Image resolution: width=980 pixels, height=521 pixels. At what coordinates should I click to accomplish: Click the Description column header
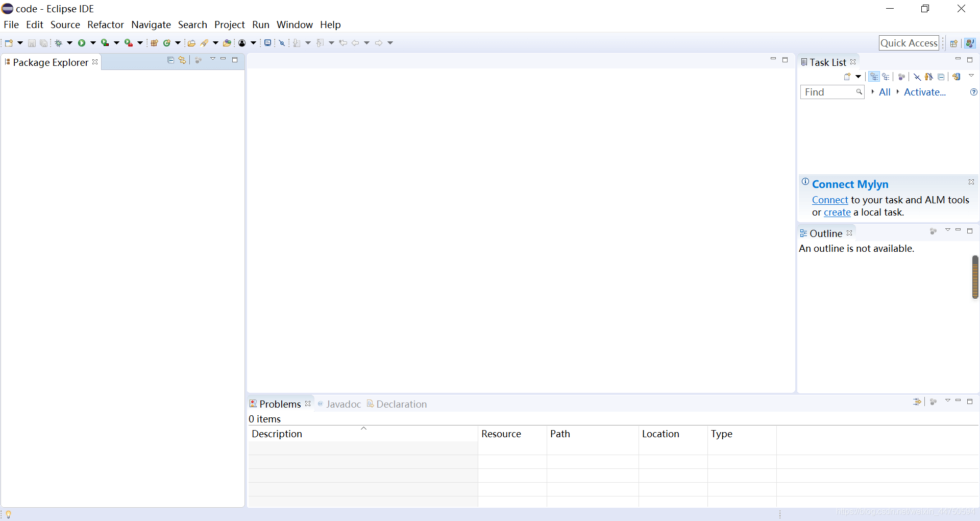click(x=363, y=434)
